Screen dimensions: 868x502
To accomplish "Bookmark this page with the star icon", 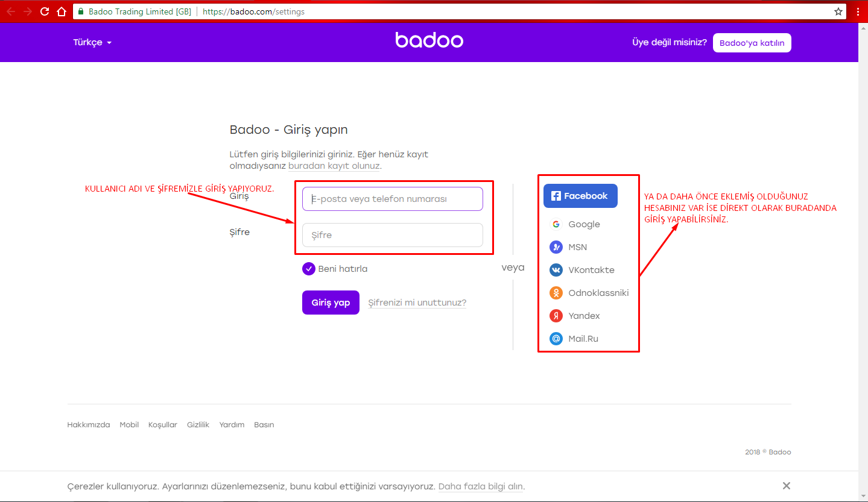I will coord(838,11).
